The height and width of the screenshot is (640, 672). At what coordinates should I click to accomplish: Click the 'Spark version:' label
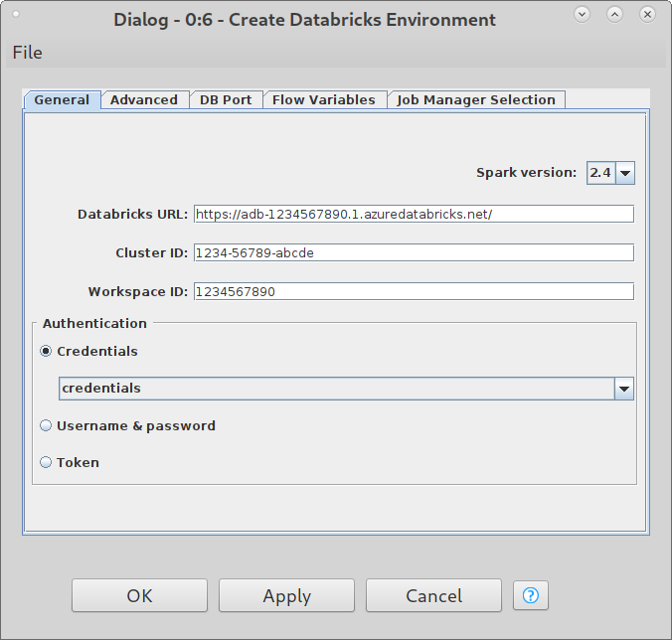click(x=527, y=173)
